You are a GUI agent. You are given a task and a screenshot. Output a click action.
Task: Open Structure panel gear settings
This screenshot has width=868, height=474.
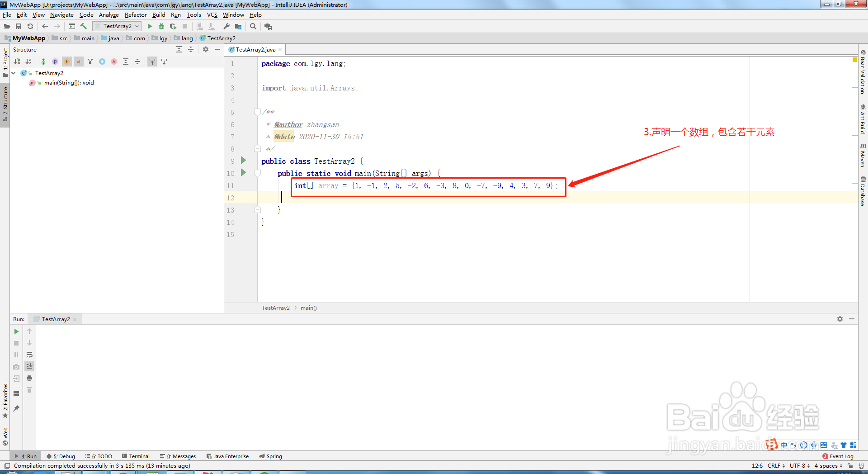click(x=206, y=50)
